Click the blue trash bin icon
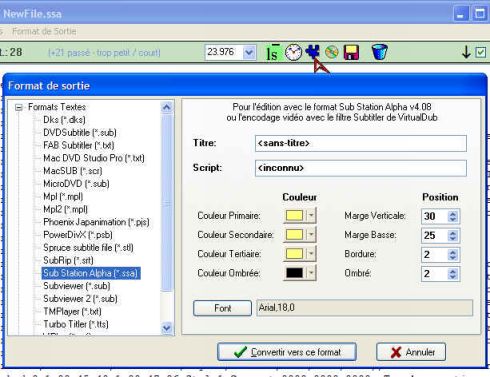Screen dimensions: 490x377 click(379, 52)
